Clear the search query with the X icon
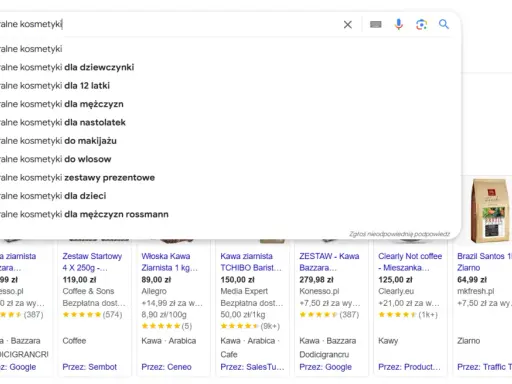Viewport: 512px width, 384px height. [348, 24]
